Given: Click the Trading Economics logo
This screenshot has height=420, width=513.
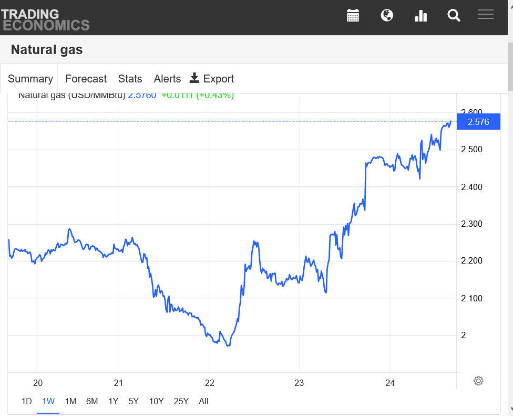Looking at the screenshot, I should tap(45, 19).
